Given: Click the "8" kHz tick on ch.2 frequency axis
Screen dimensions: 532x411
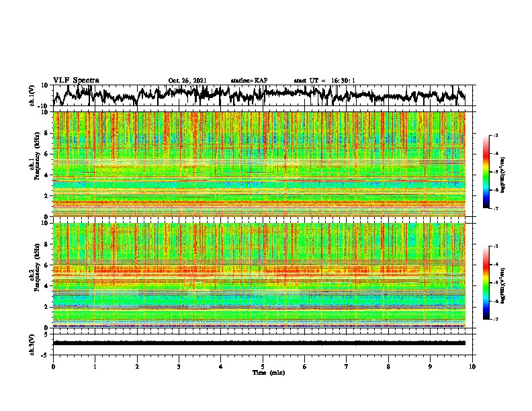Looking at the screenshot, I should (x=47, y=244).
